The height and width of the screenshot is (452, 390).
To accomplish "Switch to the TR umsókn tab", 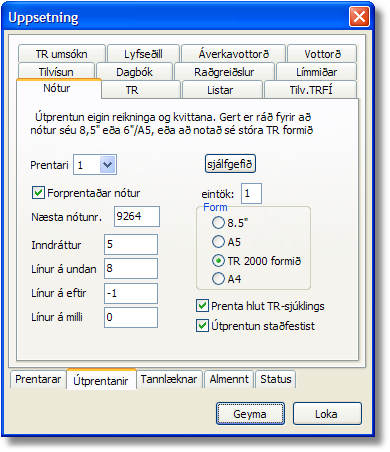I will [x=62, y=54].
